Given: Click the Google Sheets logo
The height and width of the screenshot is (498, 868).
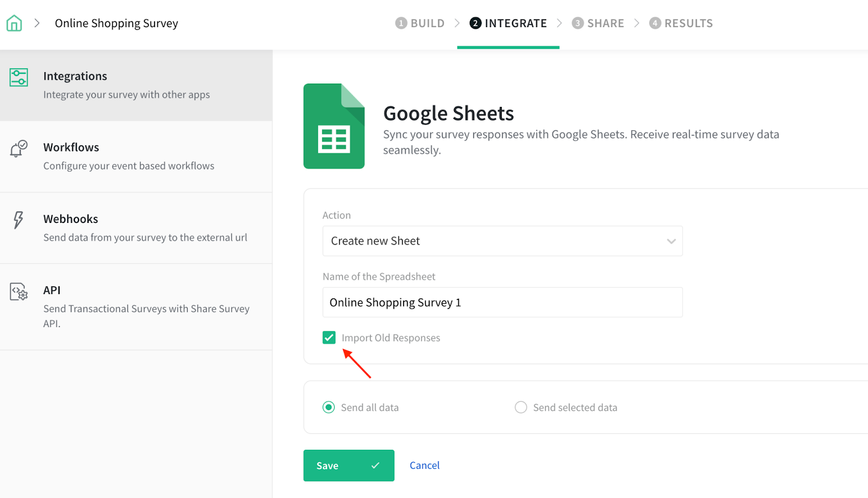Looking at the screenshot, I should click(x=334, y=126).
